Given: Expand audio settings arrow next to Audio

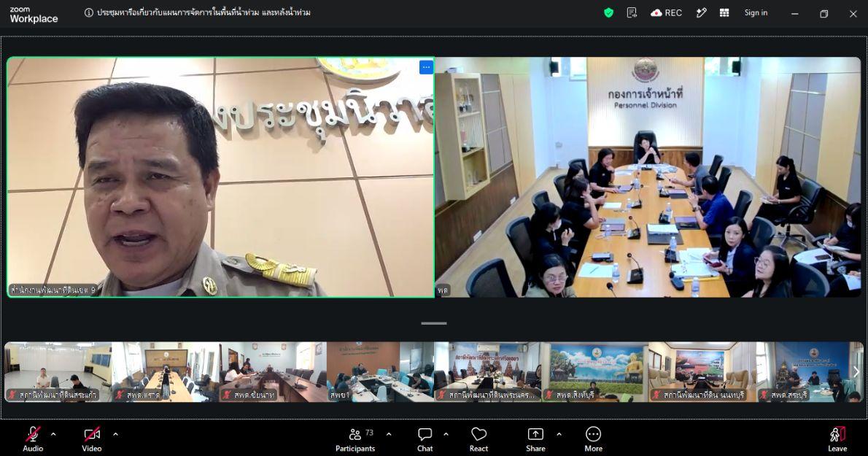Looking at the screenshot, I should pos(53,434).
